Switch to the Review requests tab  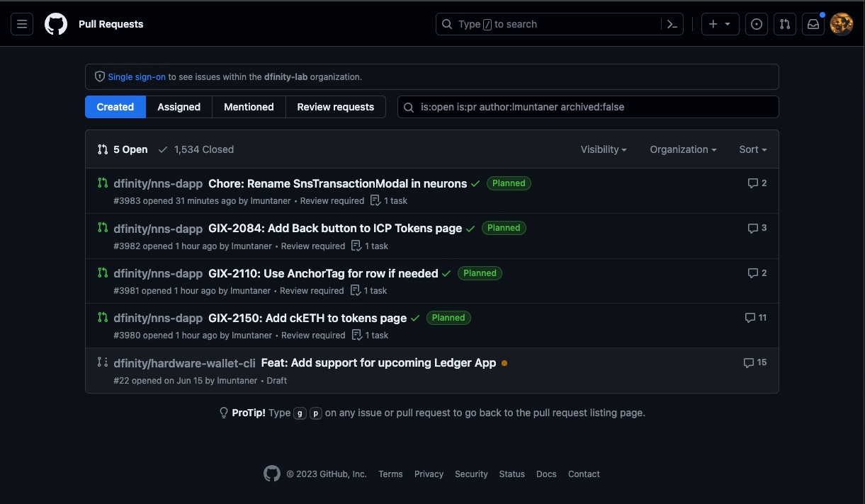(x=336, y=107)
